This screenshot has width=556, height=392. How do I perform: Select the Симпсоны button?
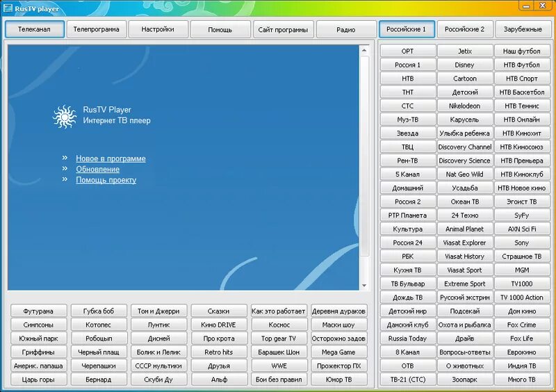38,325
